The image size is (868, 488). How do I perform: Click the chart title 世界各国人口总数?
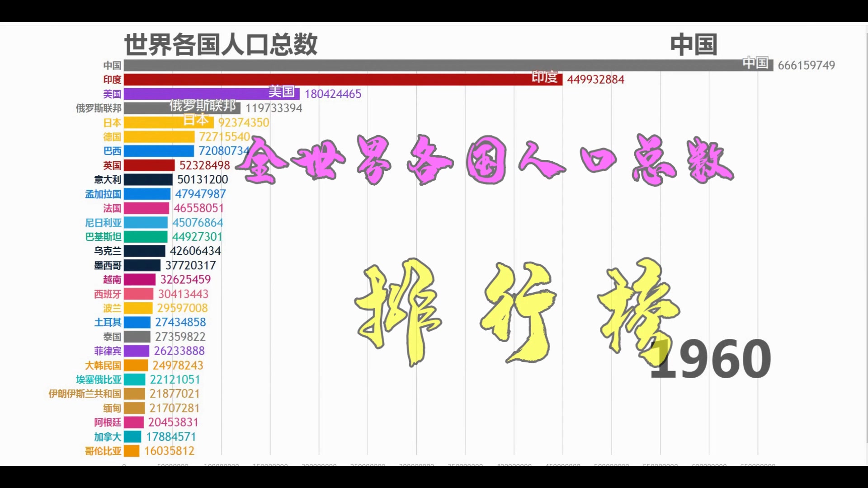click(221, 44)
